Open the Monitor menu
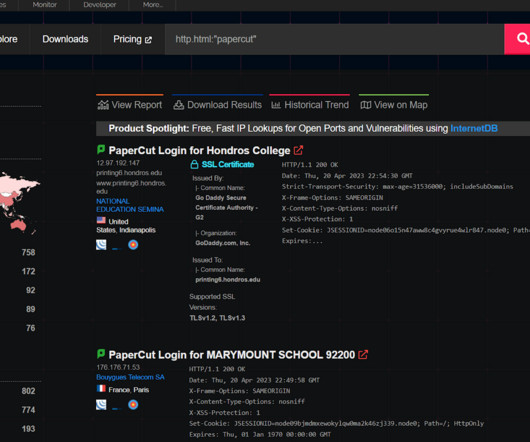This screenshot has height=442, width=530. pos(45,5)
